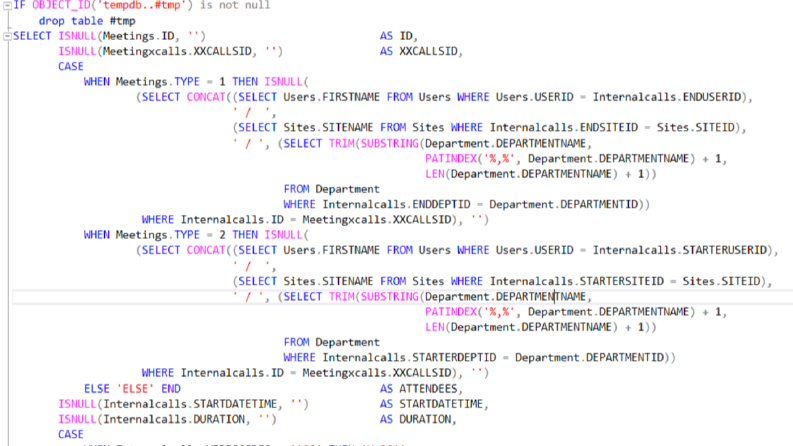Image resolution: width=793 pixels, height=446 pixels.
Task: Click 'WHEN Meetings.TYPE = 1' condition
Action: 155,81
